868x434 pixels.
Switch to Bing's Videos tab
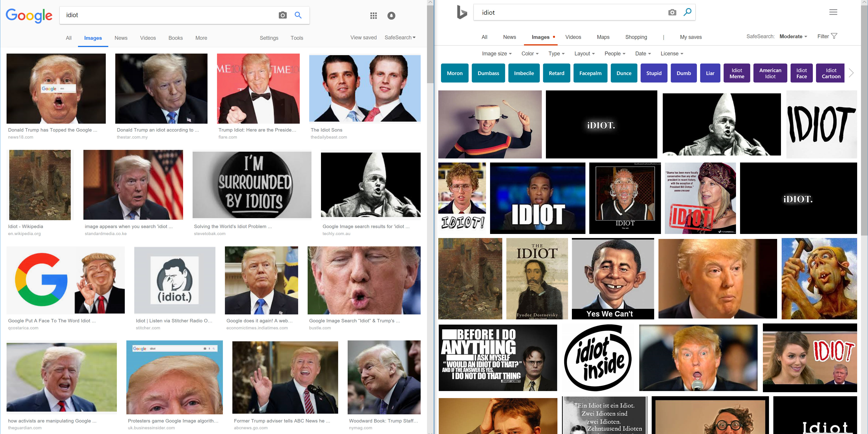pos(573,37)
